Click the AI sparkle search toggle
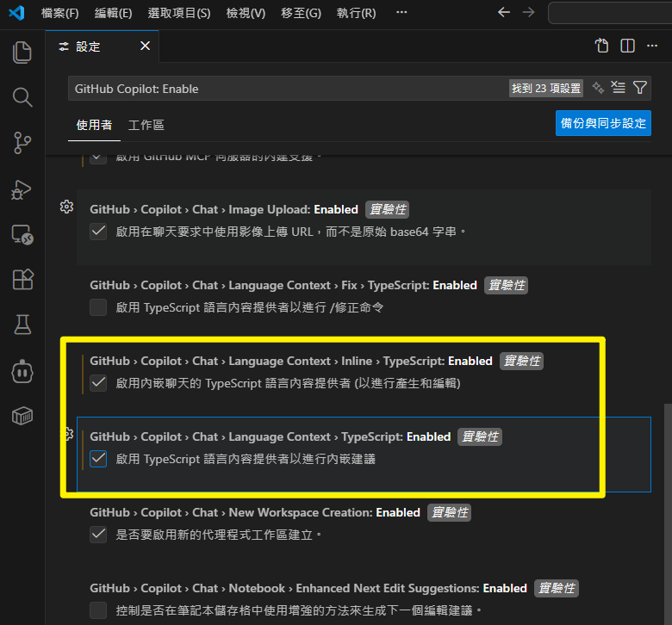 coord(598,88)
